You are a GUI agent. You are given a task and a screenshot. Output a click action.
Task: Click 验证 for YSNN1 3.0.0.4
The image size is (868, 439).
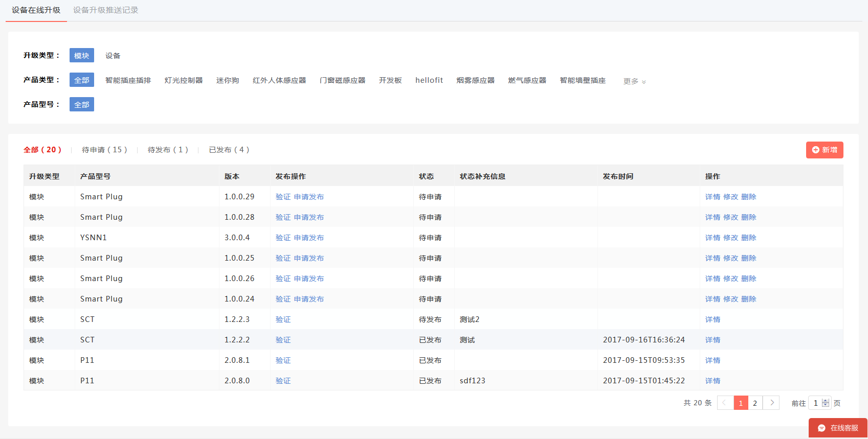pos(283,238)
